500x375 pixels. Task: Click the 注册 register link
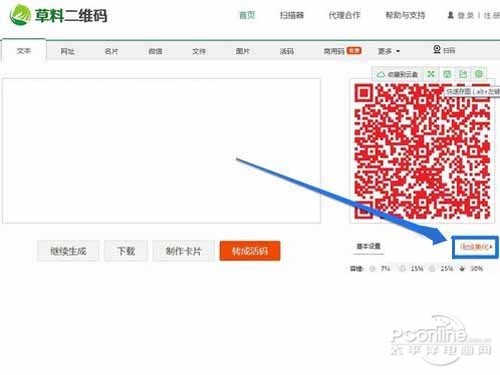coord(491,15)
